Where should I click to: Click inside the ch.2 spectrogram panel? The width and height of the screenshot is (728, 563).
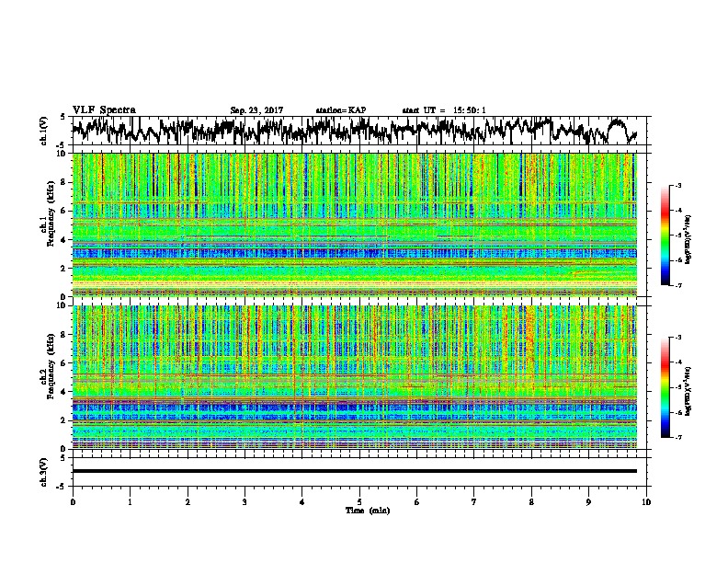[355, 377]
